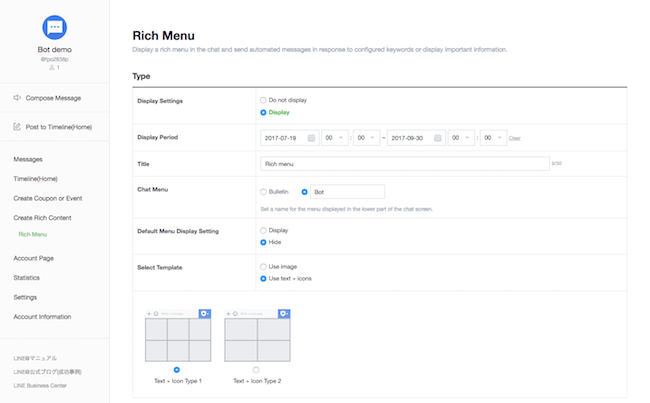Select the Use image template option
650x403 pixels.
tap(263, 267)
